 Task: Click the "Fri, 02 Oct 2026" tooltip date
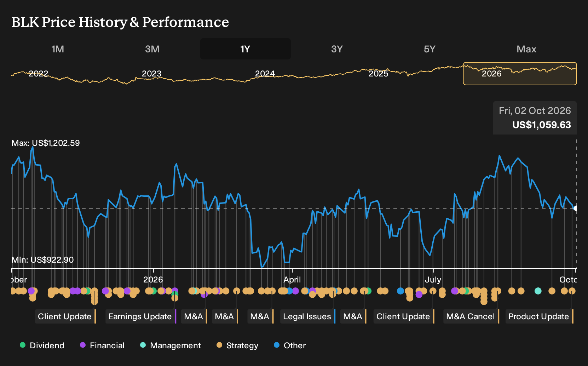pyautogui.click(x=535, y=111)
